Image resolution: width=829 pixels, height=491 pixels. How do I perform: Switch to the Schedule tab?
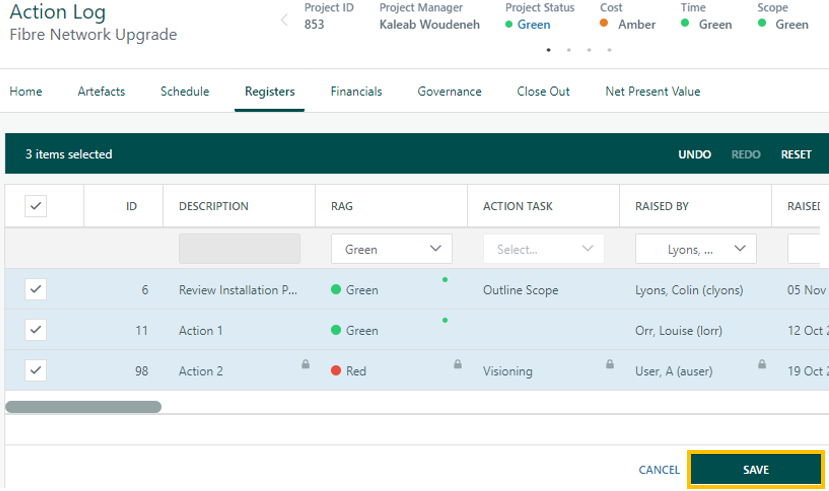185,91
